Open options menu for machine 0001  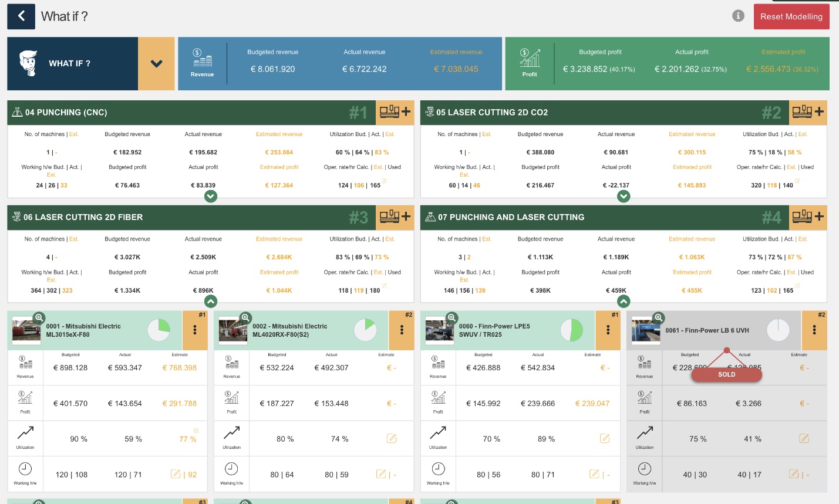point(195,330)
